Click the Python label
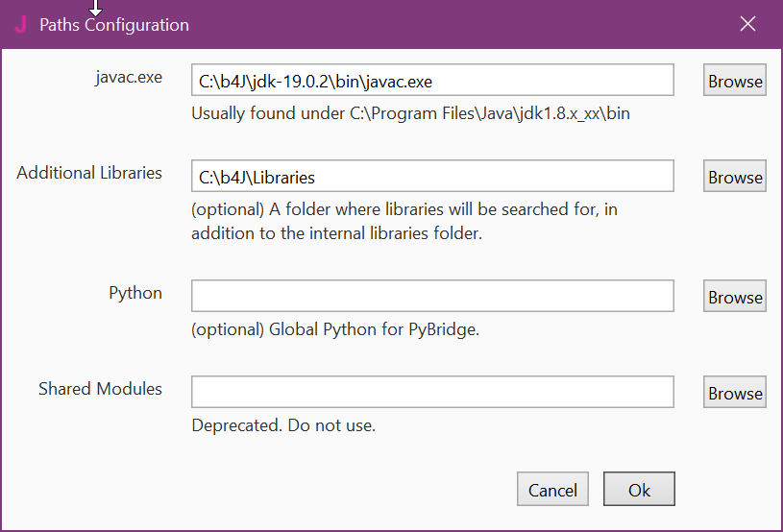Viewport: 783px width, 532px height. (135, 293)
